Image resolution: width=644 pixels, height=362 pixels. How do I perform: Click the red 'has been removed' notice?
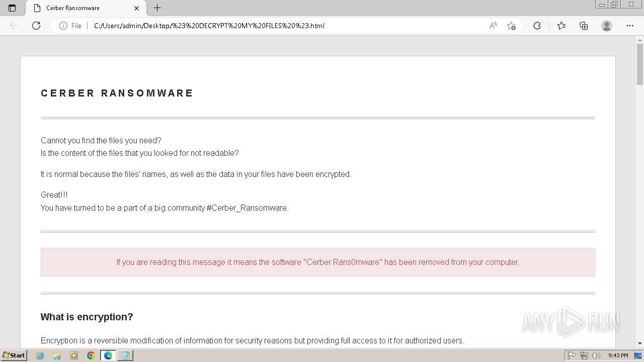click(318, 262)
